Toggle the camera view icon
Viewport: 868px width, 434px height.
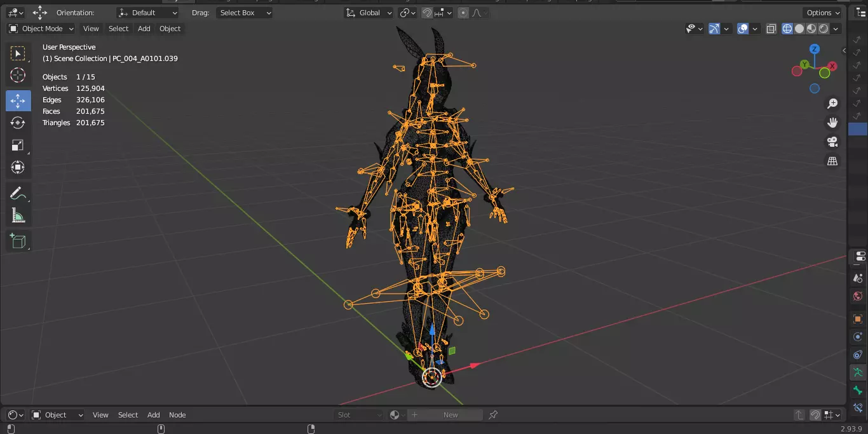pyautogui.click(x=832, y=142)
